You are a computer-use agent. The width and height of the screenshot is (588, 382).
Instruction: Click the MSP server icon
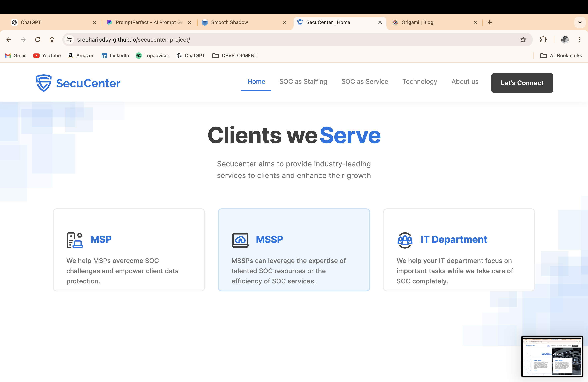point(74,240)
